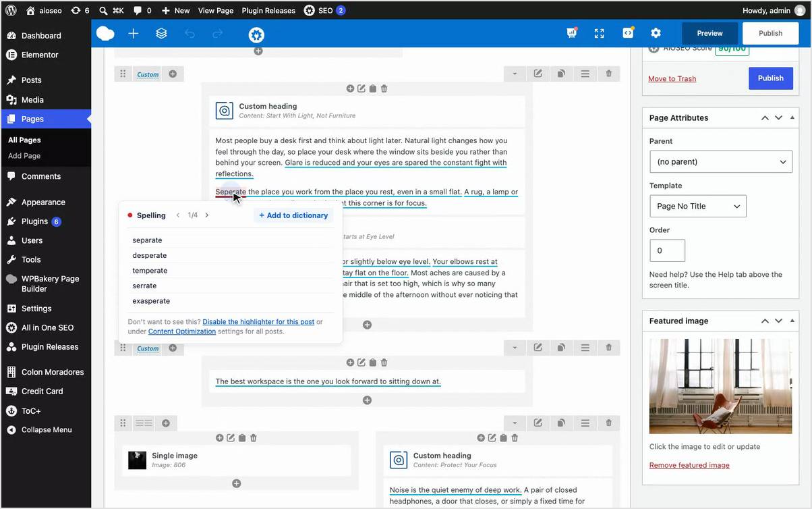Click the white gear badge icon in the blue toolbar
Viewport: 812px width, 509px height.
tap(256, 34)
